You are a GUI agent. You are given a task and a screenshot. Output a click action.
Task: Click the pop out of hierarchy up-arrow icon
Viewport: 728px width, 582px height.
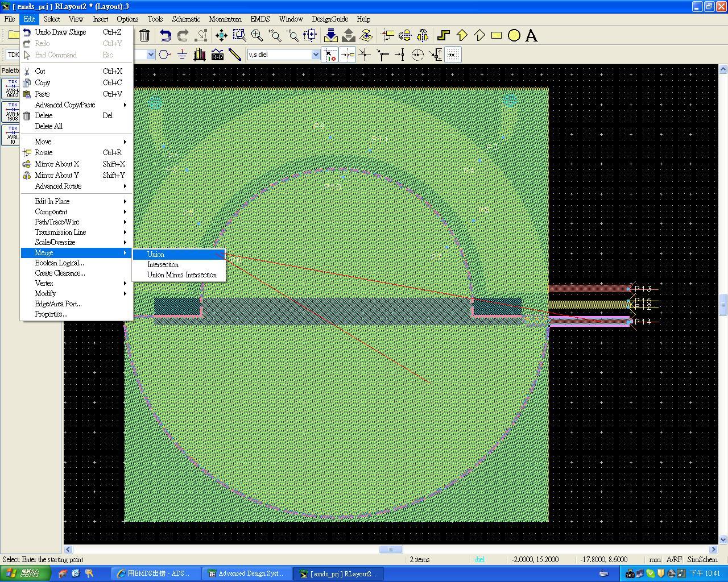(x=348, y=35)
